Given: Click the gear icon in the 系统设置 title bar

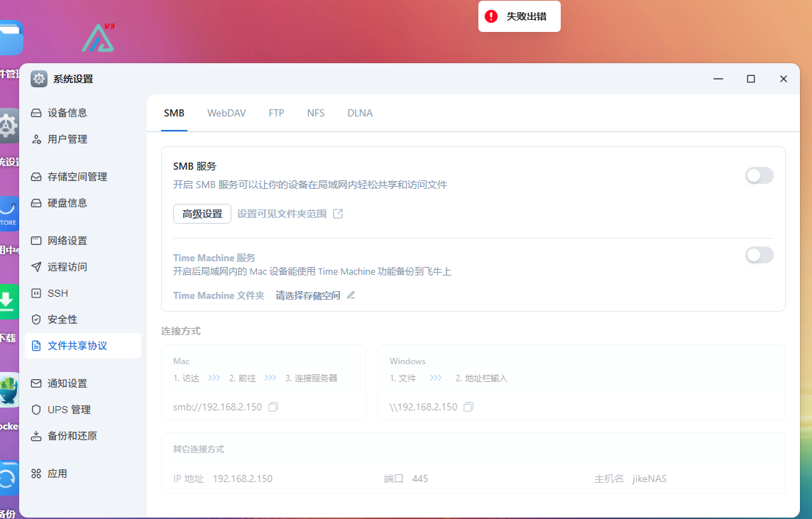Looking at the screenshot, I should coord(38,78).
